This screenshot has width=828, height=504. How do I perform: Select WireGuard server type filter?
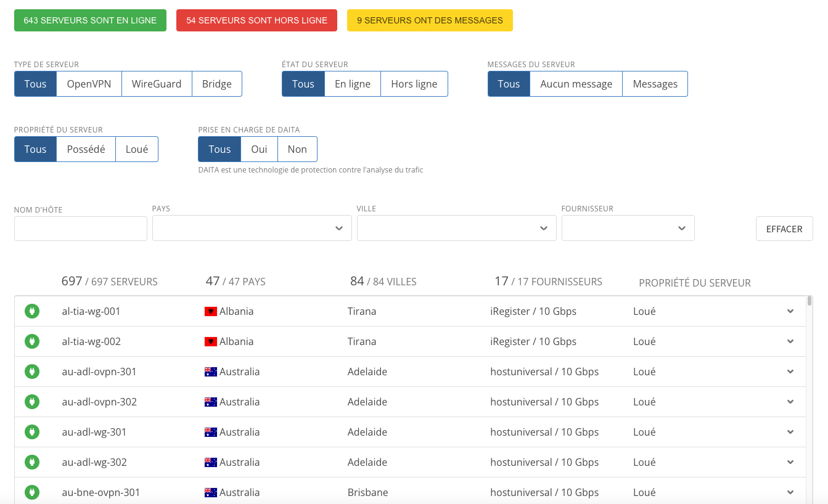(157, 84)
